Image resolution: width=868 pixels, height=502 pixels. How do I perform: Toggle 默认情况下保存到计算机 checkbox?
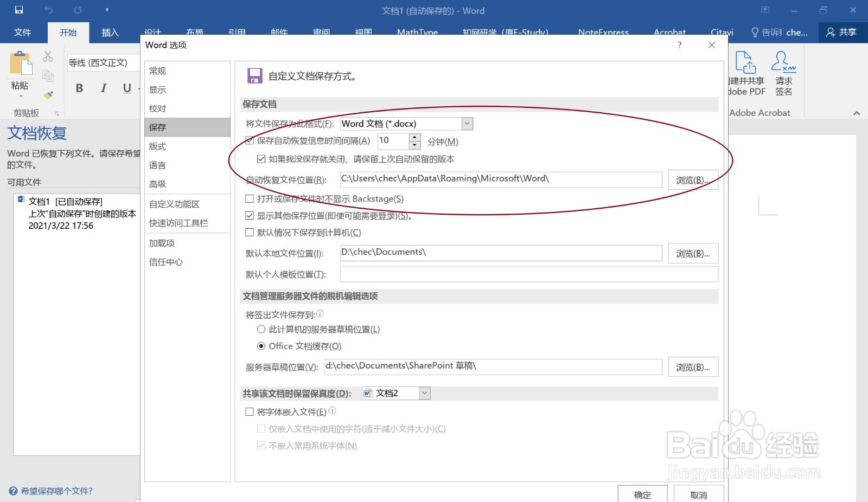pyautogui.click(x=250, y=233)
